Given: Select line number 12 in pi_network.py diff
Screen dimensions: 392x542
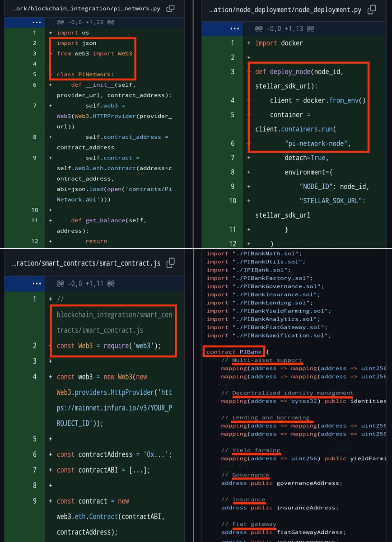Looking at the screenshot, I should pyautogui.click(x=34, y=241).
